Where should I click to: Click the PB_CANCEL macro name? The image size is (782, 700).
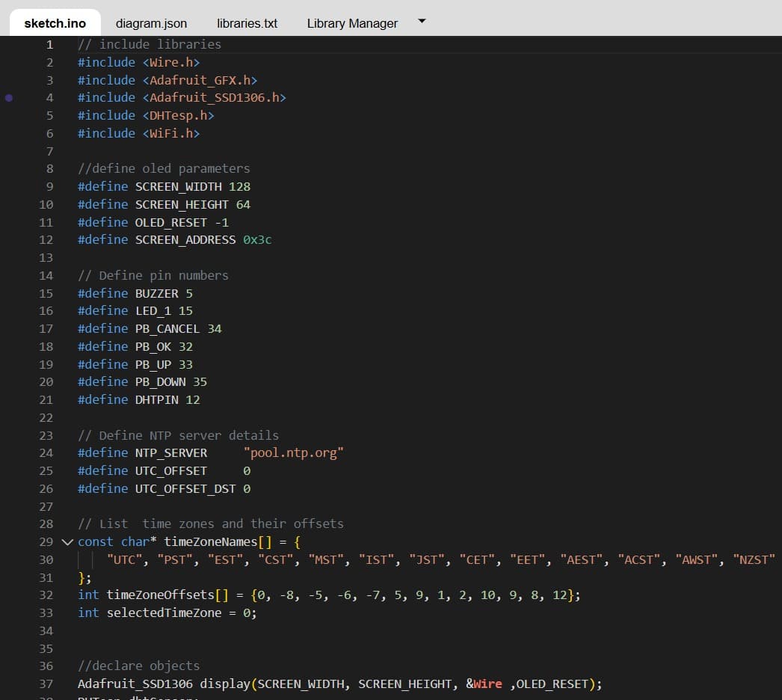(x=167, y=329)
